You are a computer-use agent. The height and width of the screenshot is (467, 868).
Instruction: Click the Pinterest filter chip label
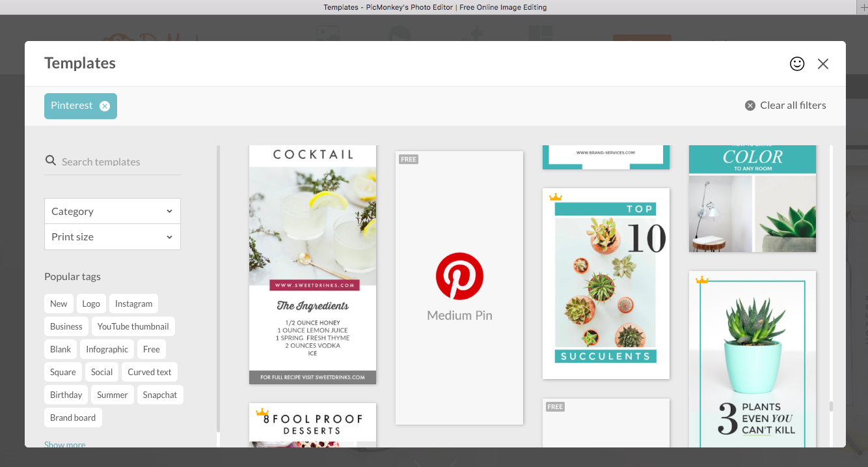[72, 106]
